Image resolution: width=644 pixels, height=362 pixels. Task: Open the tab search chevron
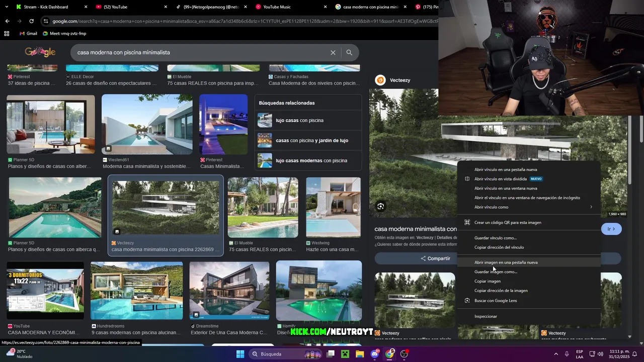7,7
